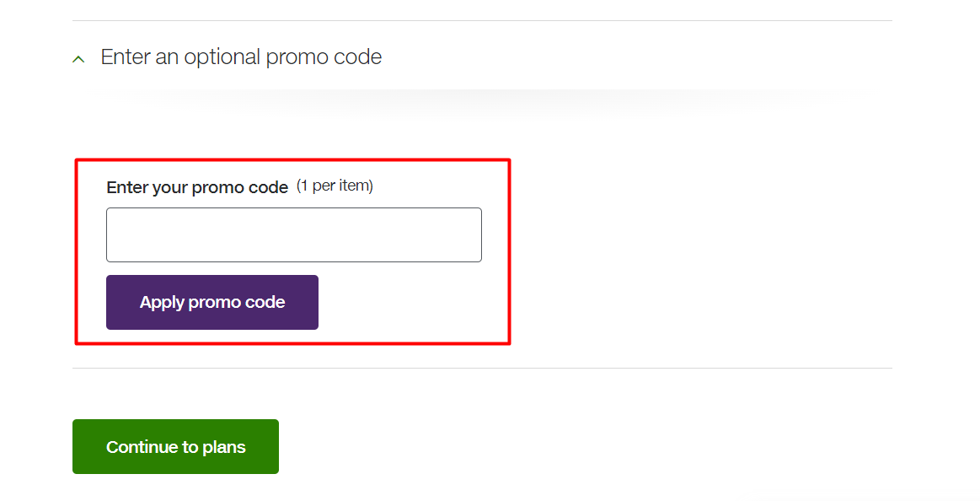Image resolution: width=980 pixels, height=501 pixels.
Task: Toggle the 'Enter an optional promo code' disclosure arrow
Action: 78,58
